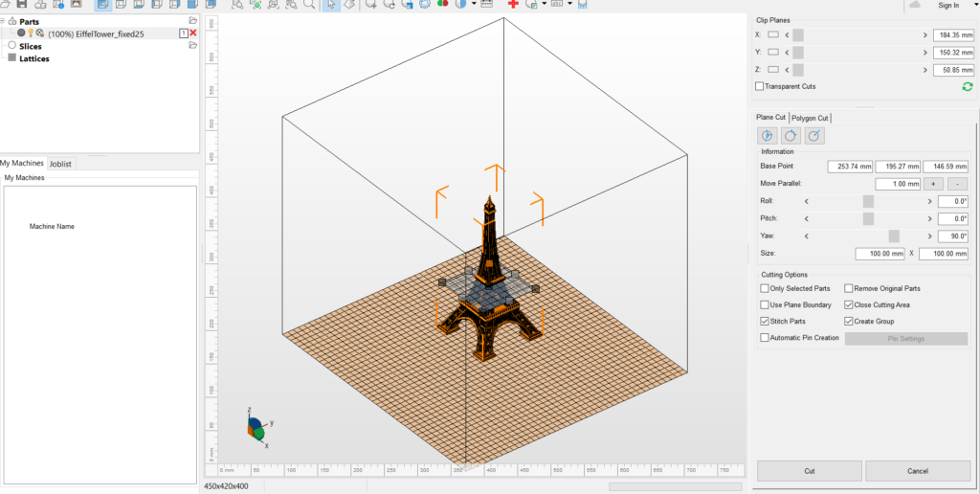Image resolution: width=980 pixels, height=494 pixels.
Task: Check Remove Original Parts
Action: [849, 288]
